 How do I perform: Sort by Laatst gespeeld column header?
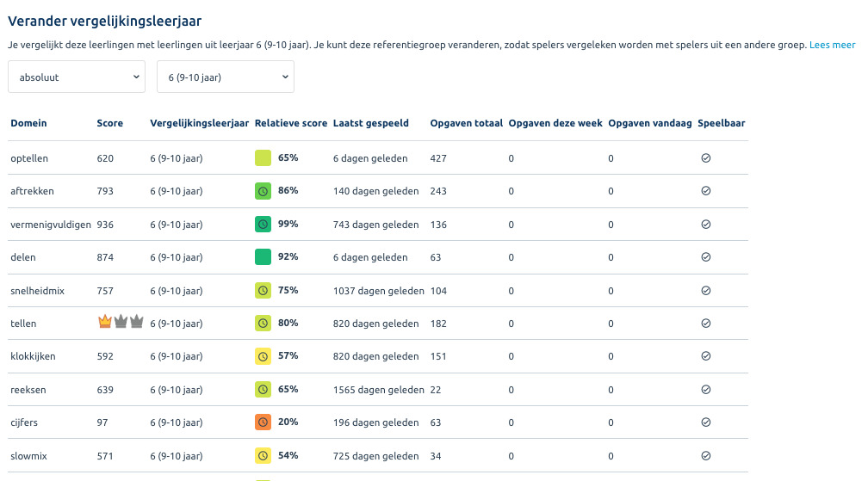(371, 123)
